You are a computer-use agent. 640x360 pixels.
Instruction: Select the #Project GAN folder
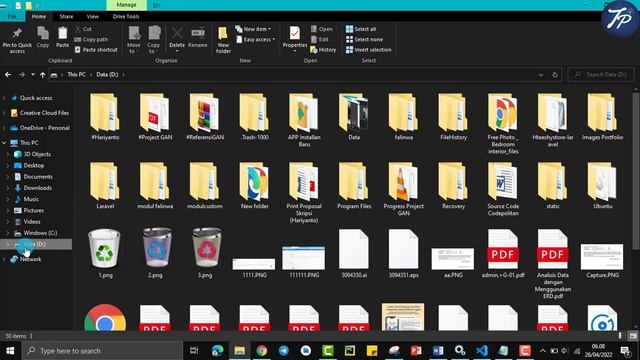(x=155, y=118)
